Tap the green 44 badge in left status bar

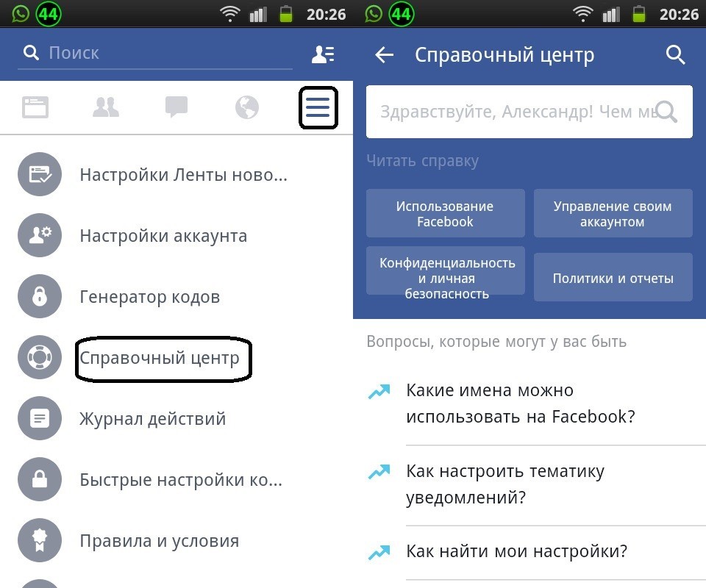49,15
